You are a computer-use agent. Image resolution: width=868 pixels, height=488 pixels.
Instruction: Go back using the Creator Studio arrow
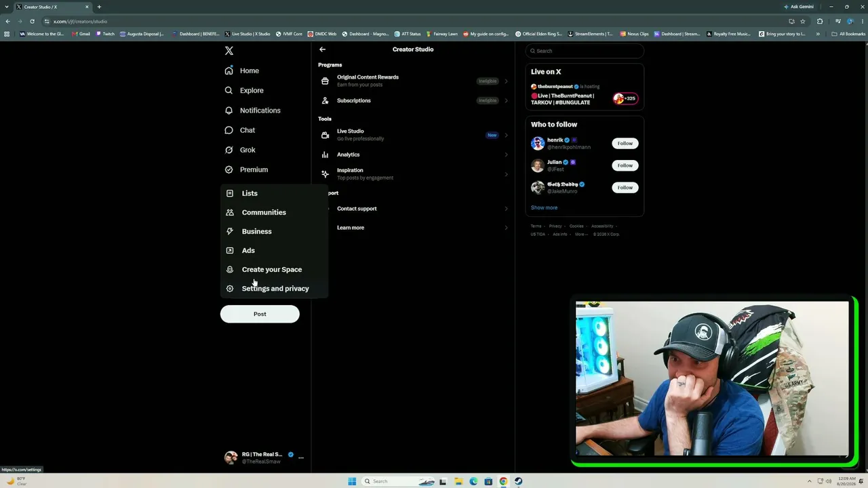[x=323, y=49]
